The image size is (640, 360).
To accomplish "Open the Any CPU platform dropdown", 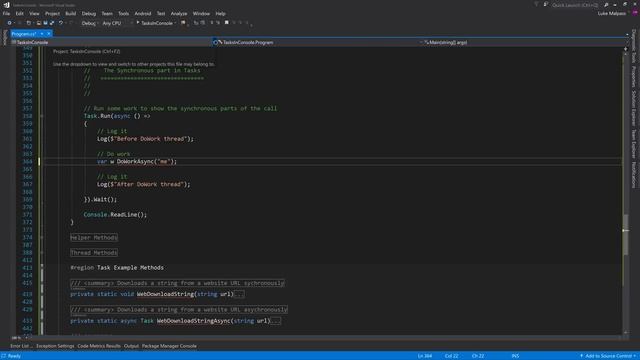I will (x=114, y=23).
